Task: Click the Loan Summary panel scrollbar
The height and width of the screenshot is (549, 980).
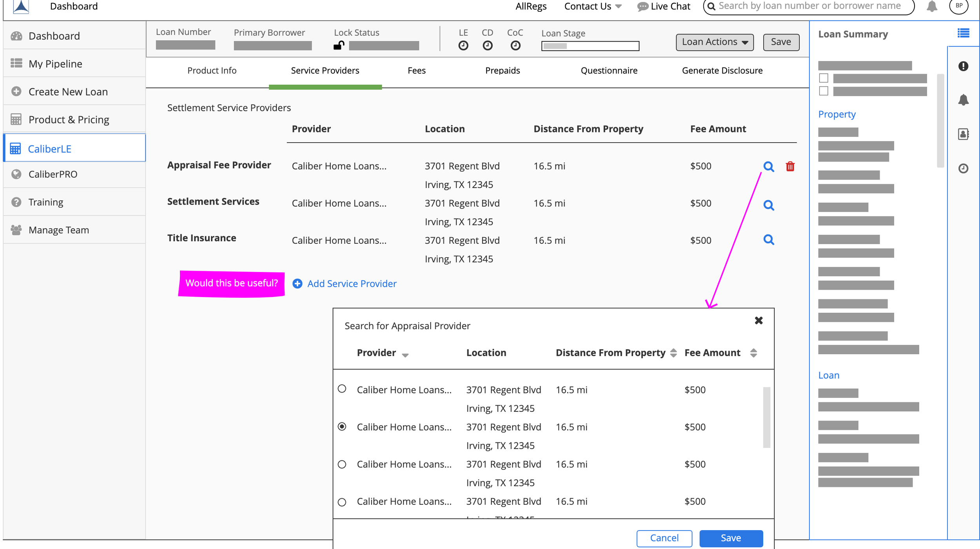Action: [x=940, y=121]
